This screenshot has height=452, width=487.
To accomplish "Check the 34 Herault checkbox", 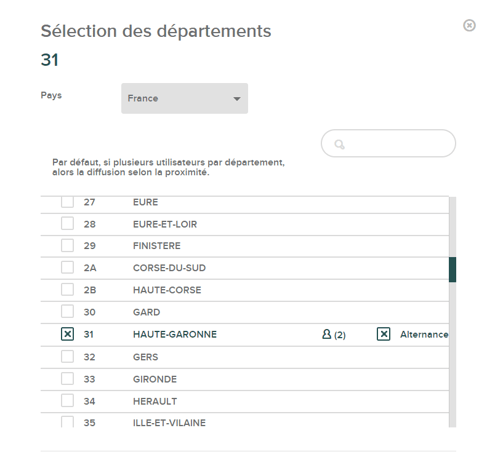I will point(67,401).
